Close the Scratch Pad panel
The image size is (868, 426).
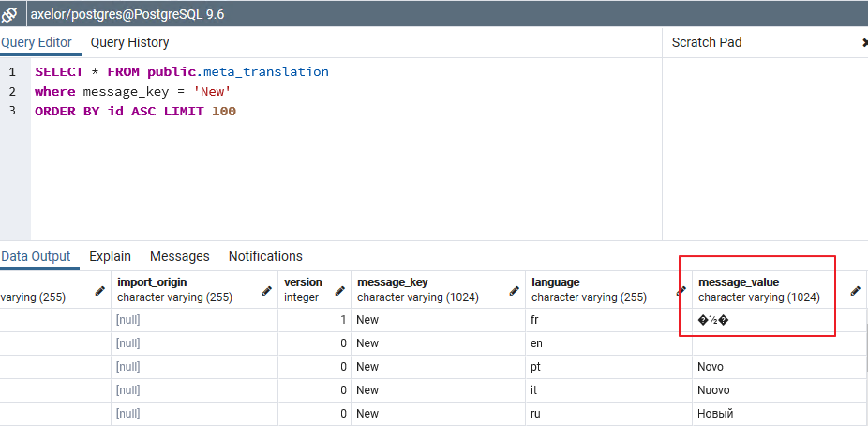pyautogui.click(x=864, y=42)
